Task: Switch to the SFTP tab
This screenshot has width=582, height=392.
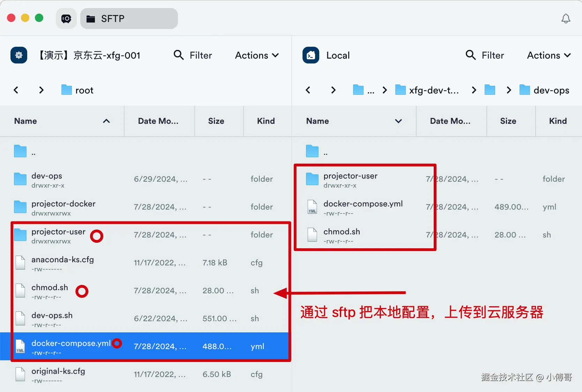Action: 129,18
